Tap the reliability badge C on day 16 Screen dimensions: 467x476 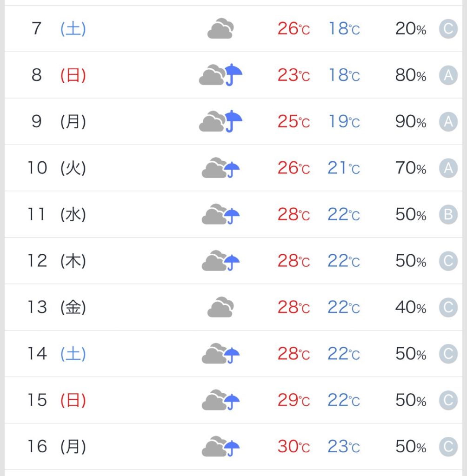pyautogui.click(x=448, y=447)
